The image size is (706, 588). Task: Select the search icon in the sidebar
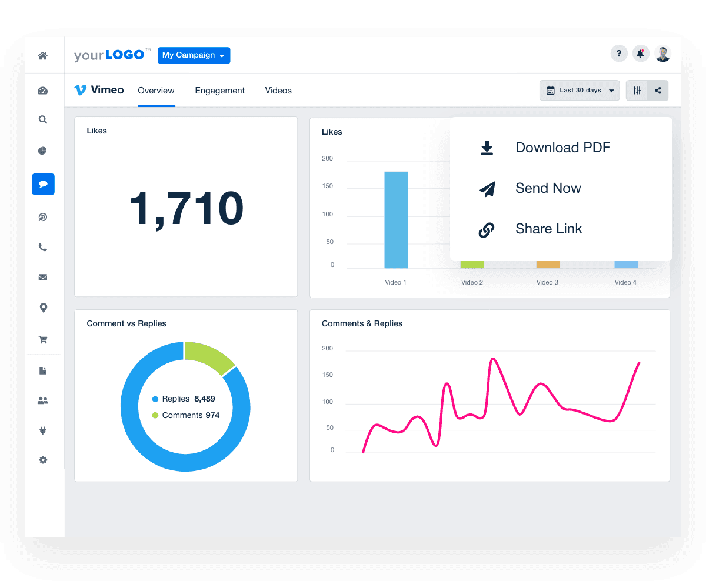click(43, 119)
